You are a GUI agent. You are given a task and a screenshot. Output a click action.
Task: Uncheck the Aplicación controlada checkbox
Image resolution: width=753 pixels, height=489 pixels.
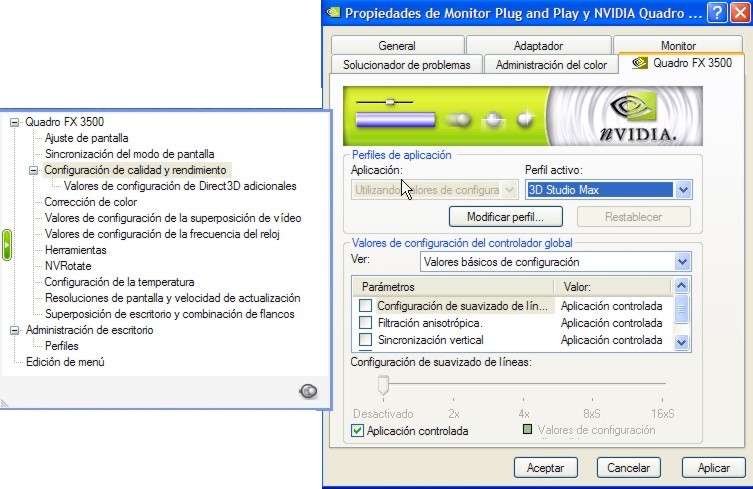pos(357,430)
